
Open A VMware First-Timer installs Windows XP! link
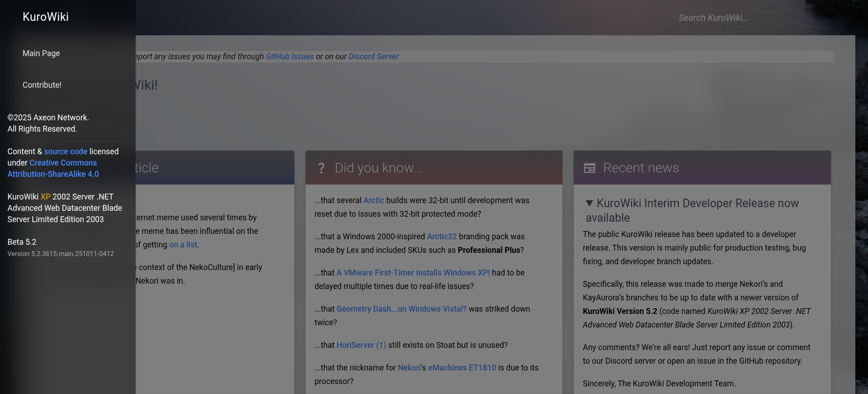click(x=413, y=273)
